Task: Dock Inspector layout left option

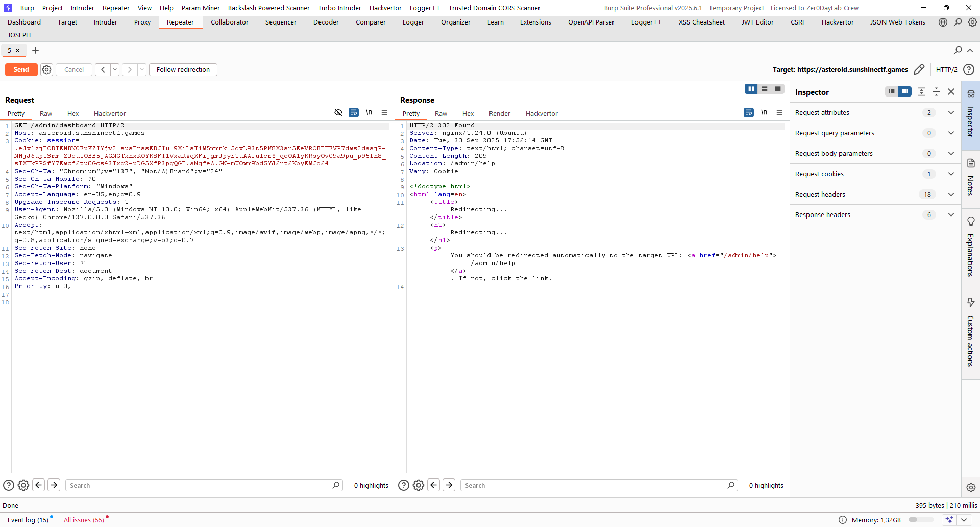Action: coord(891,91)
